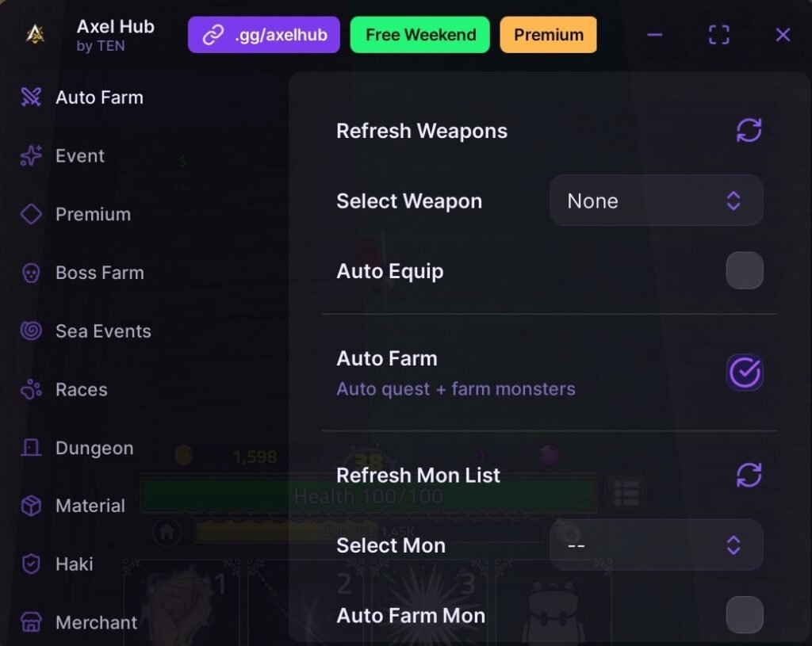Click the skull Boss Farm icon

(31, 273)
